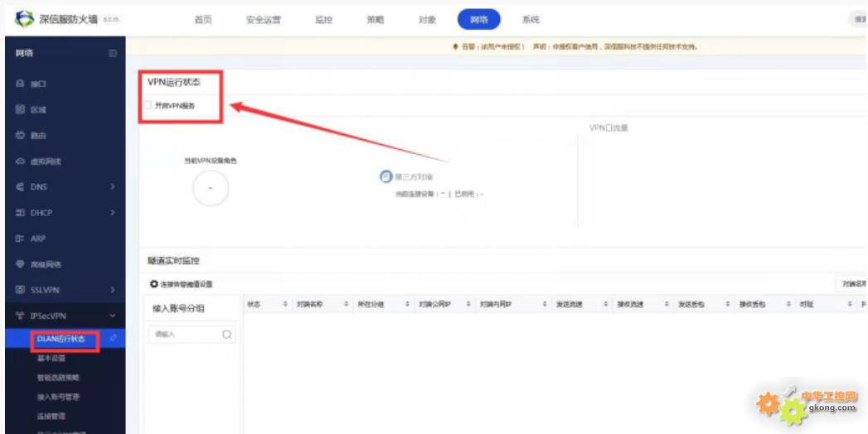Click the 当前VPN设备角色 circle indicator

click(211, 188)
